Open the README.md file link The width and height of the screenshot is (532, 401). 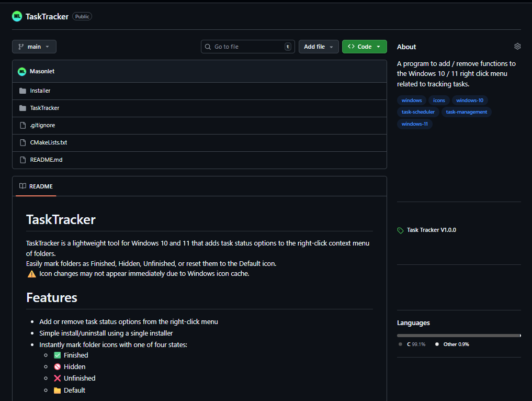(46, 159)
